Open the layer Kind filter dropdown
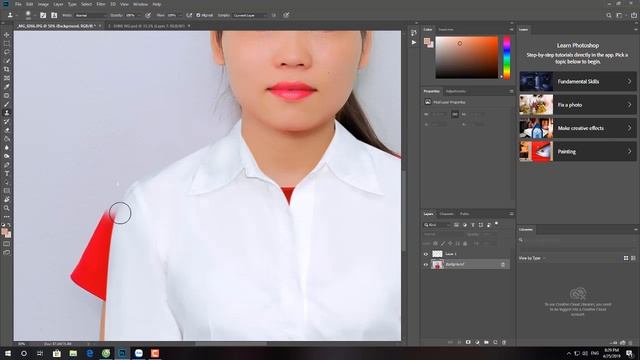 (x=437, y=225)
